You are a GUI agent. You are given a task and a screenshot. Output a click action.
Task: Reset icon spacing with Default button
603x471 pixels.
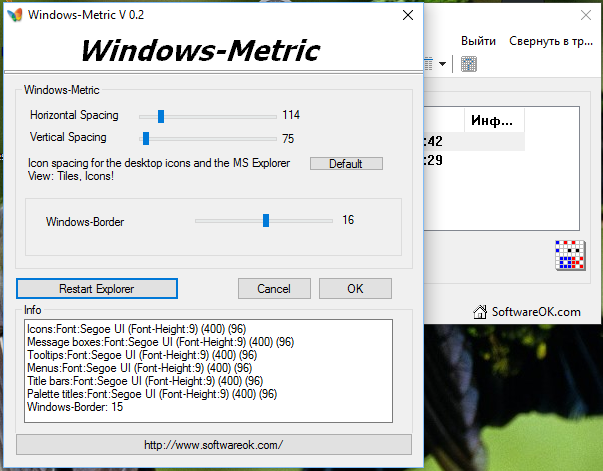pyautogui.click(x=346, y=163)
